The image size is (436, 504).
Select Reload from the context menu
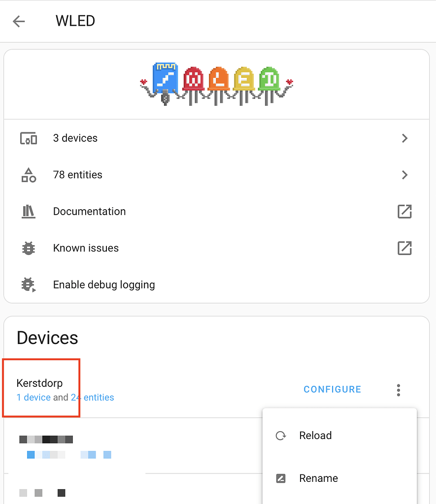coord(316,436)
